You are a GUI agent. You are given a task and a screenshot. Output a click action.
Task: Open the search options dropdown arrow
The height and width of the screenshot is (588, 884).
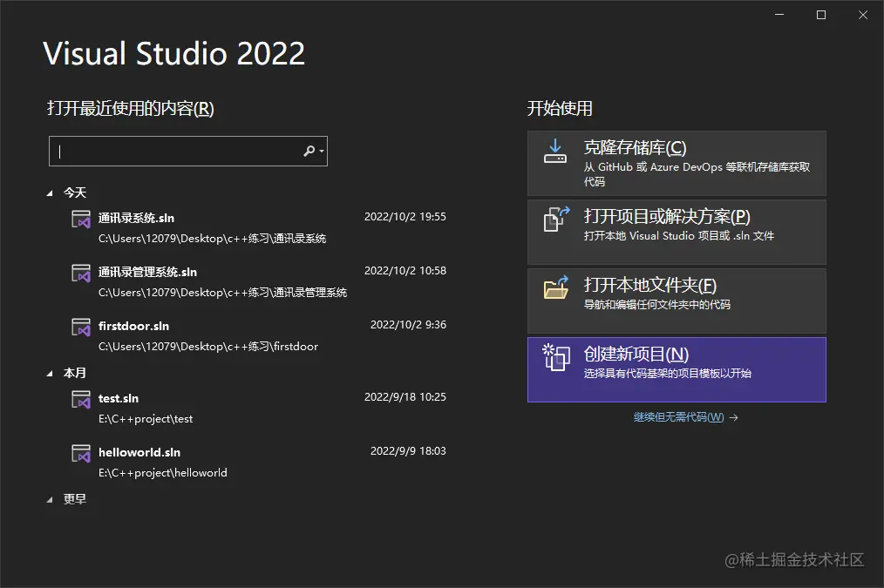point(322,151)
